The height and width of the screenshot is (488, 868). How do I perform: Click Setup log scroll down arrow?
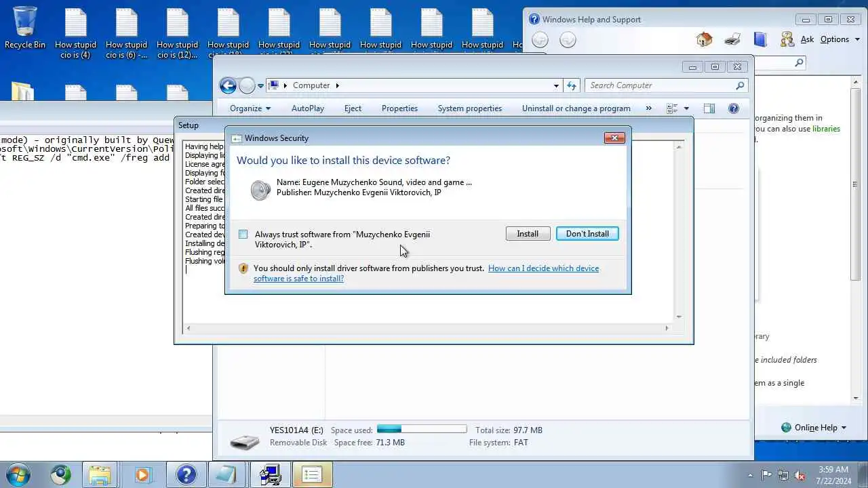679,317
